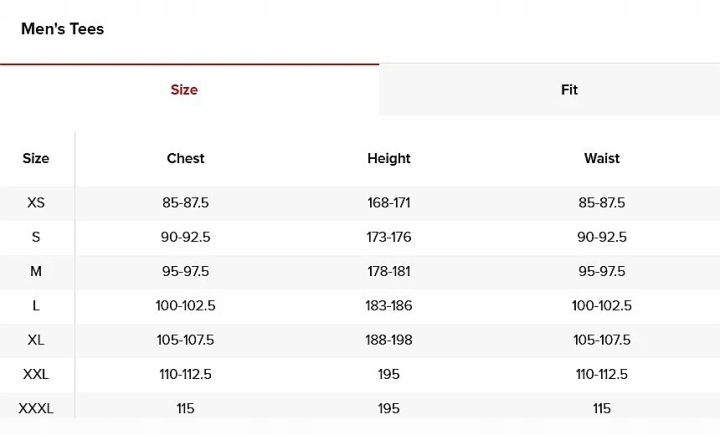Select the L size row label
Screen dimensions: 720x435
click(36, 306)
